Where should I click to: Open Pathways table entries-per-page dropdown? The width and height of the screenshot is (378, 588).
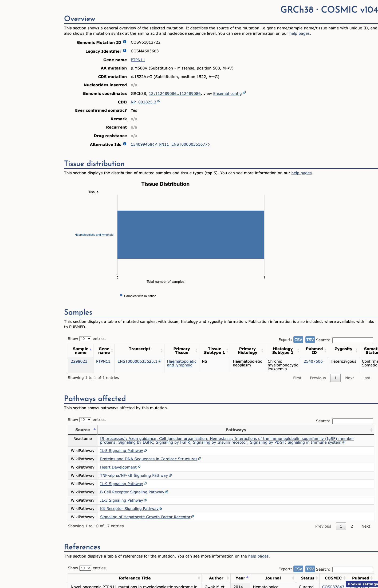coord(85,420)
